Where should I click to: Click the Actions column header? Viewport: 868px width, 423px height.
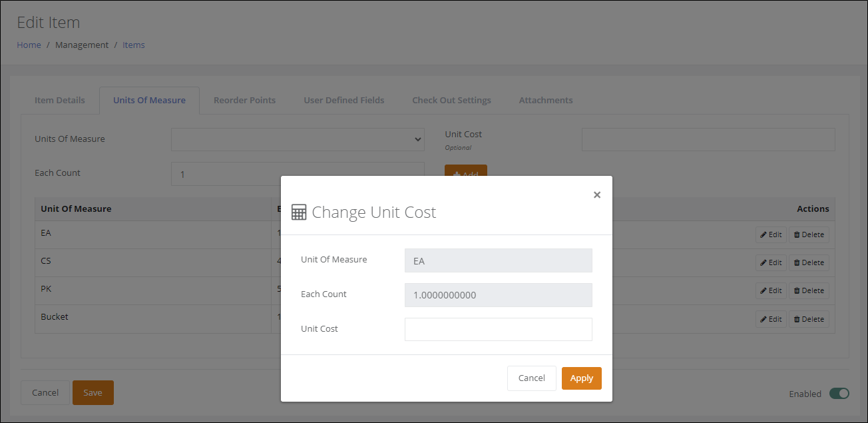[x=813, y=209]
